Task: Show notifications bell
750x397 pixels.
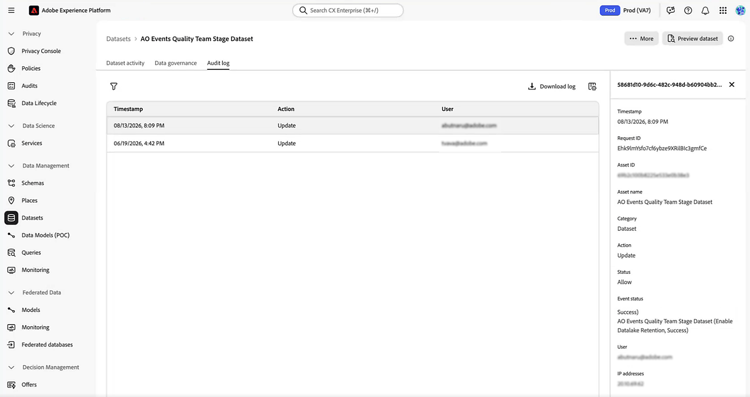Action: pyautogui.click(x=705, y=11)
